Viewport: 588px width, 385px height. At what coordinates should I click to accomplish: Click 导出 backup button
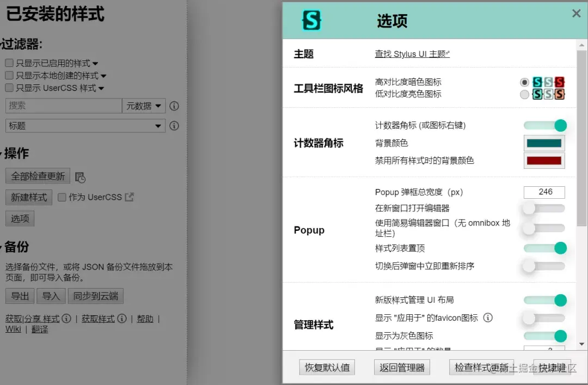point(20,296)
